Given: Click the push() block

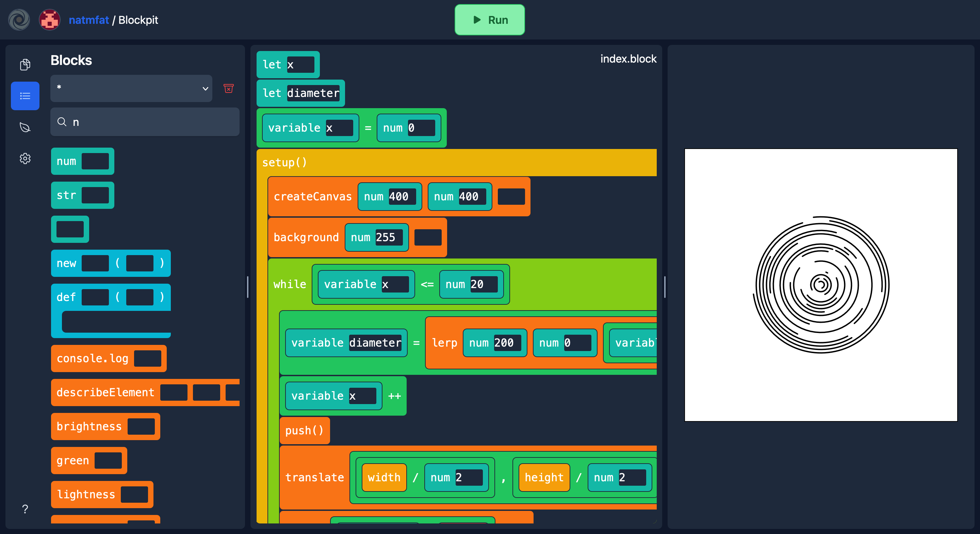Looking at the screenshot, I should (304, 431).
